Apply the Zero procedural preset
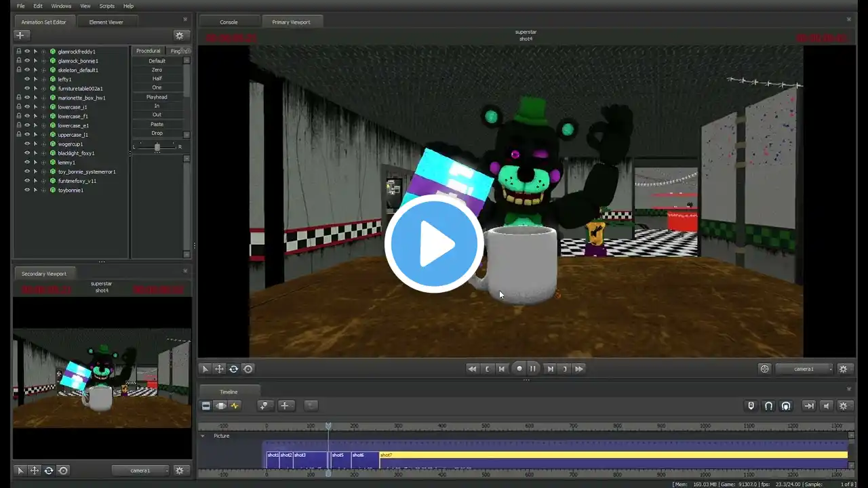The image size is (868, 488). pyautogui.click(x=157, y=70)
